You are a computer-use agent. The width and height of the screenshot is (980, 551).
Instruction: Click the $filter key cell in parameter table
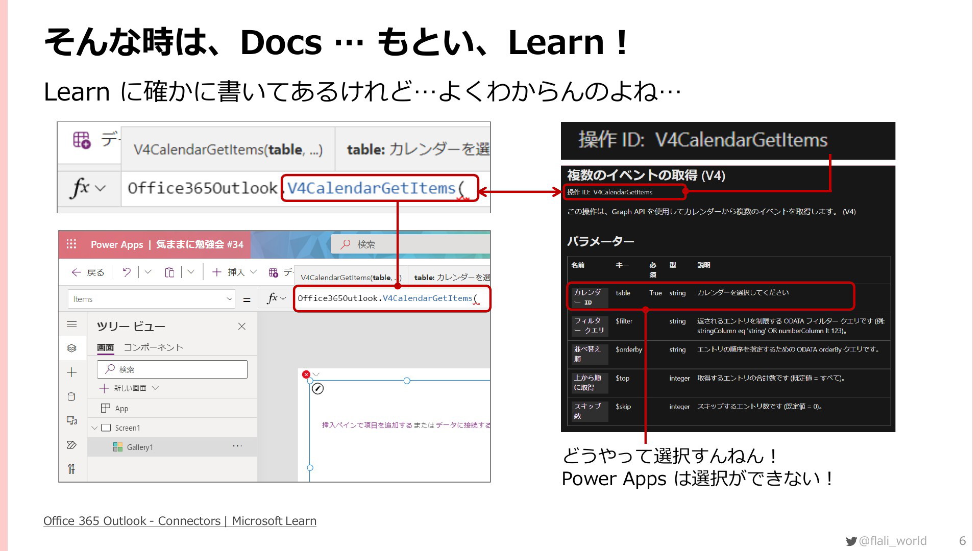[624, 321]
